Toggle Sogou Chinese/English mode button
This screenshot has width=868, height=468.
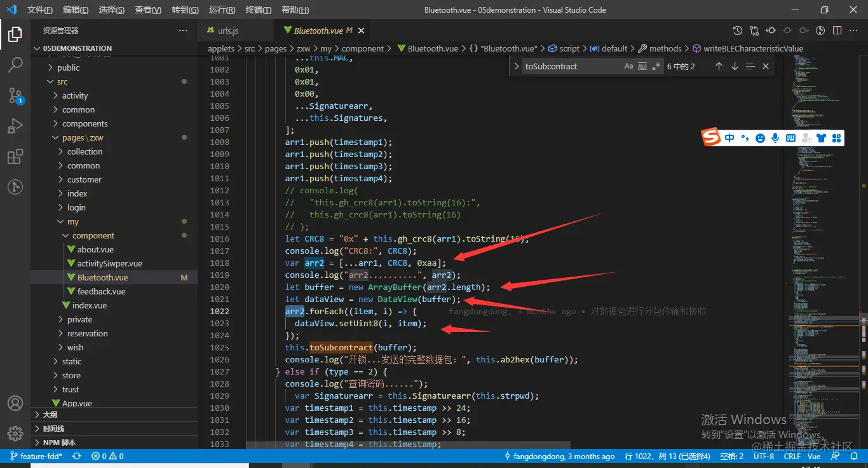(x=729, y=138)
